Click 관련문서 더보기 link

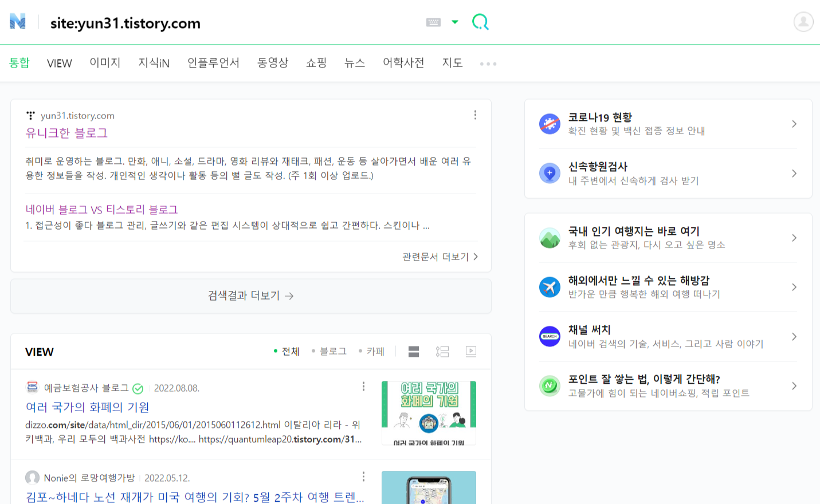440,257
